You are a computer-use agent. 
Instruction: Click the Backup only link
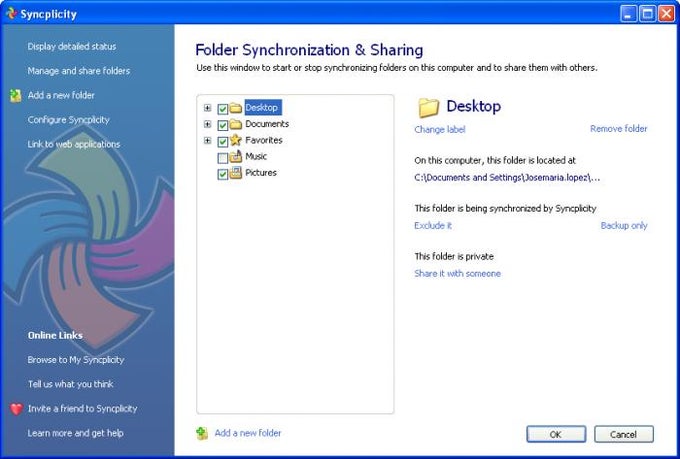pos(624,226)
